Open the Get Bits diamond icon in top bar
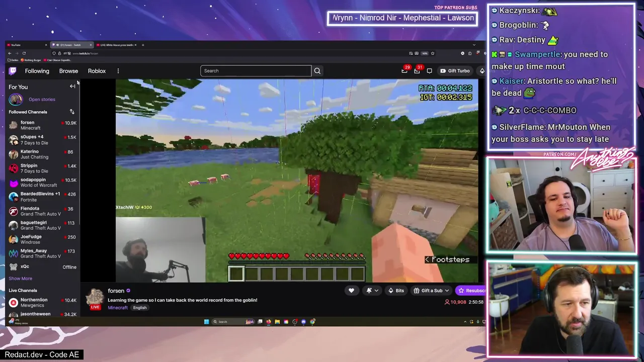Screen dimensions: 644x362 [x=481, y=71]
